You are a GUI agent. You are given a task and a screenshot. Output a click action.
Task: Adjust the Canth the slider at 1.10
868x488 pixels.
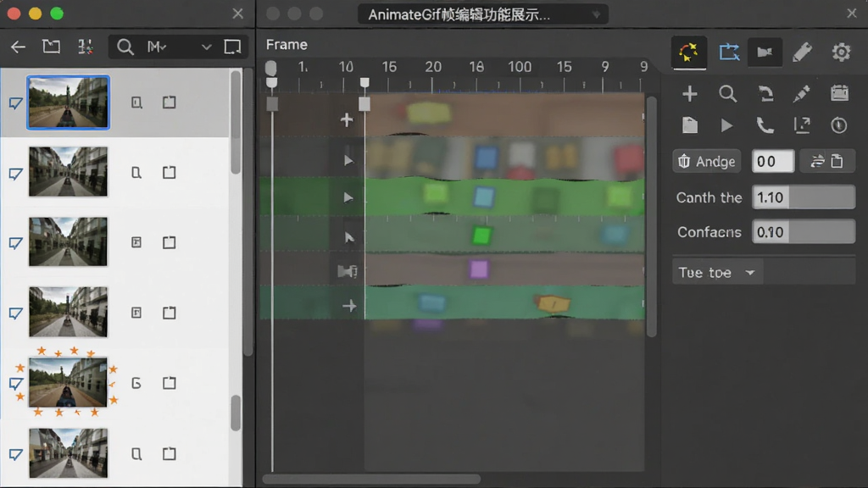pyautogui.click(x=804, y=197)
